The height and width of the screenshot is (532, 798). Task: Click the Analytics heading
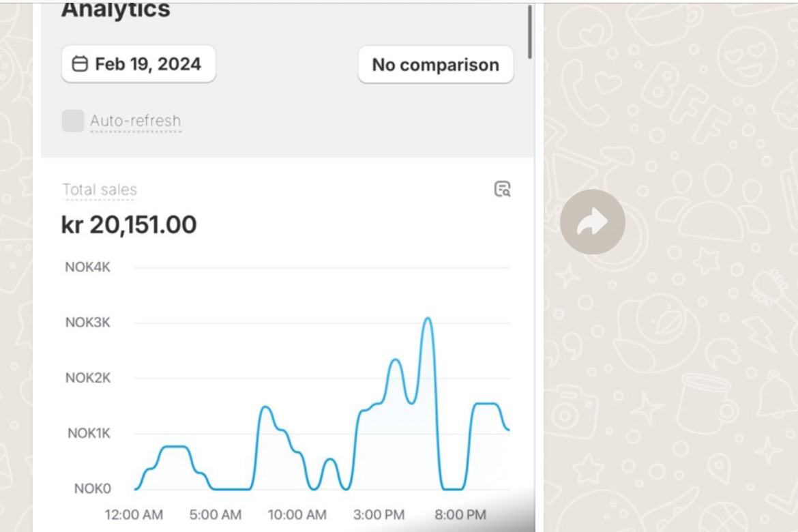(115, 10)
